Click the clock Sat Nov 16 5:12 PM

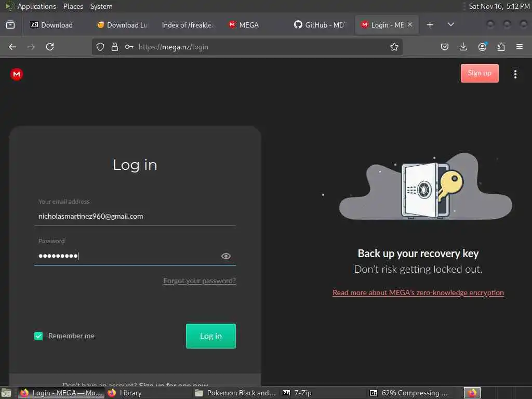(x=499, y=6)
